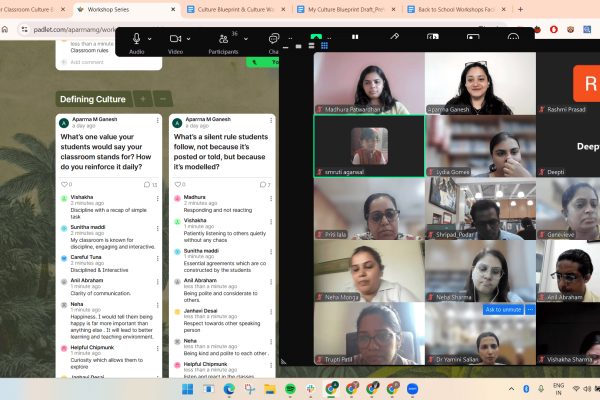Screen dimensions: 600x400
Task: Toggle the Video camera in Zoom
Action: pyautogui.click(x=175, y=38)
